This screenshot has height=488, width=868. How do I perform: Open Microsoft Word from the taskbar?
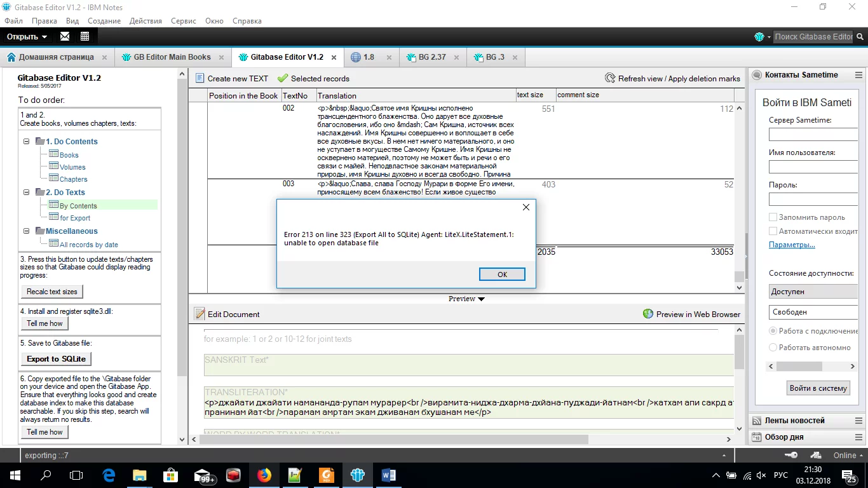click(x=389, y=475)
